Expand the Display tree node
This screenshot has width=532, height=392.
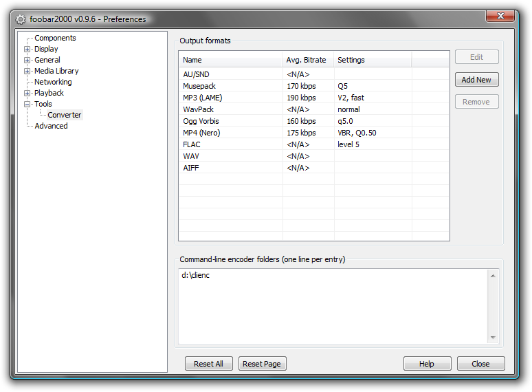27,50
